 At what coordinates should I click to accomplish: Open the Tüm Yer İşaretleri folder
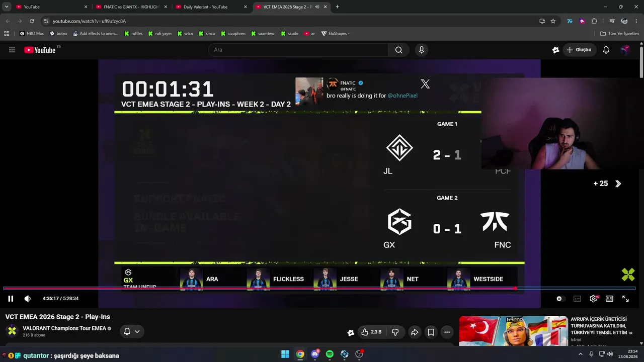619,34
